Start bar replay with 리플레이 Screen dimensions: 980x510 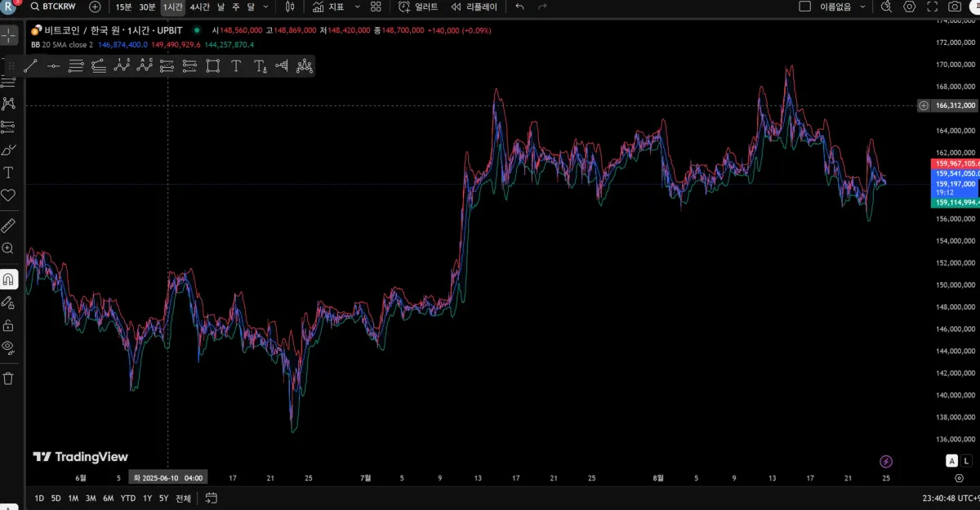[474, 7]
